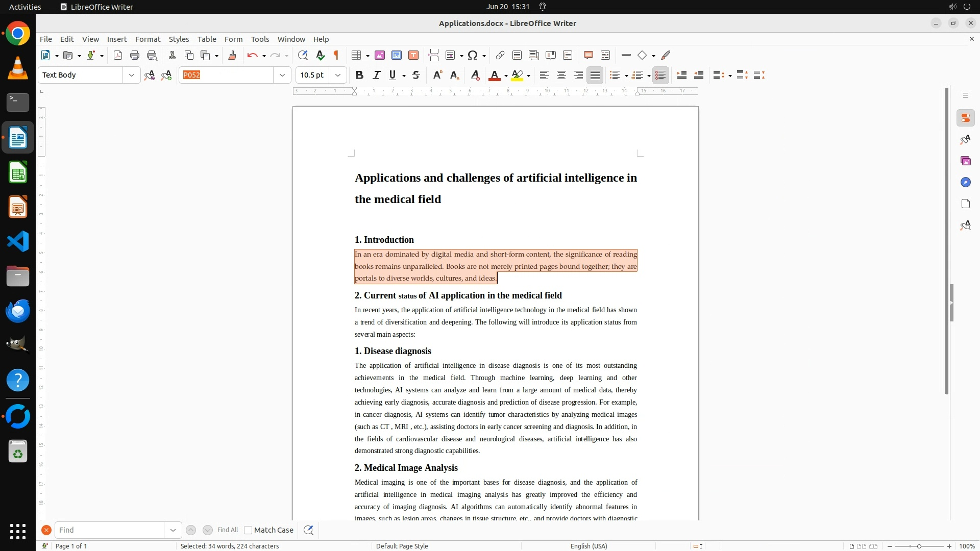The height and width of the screenshot is (551, 980).
Task: Click the Insert Hyperlink icon
Action: pos(500,55)
